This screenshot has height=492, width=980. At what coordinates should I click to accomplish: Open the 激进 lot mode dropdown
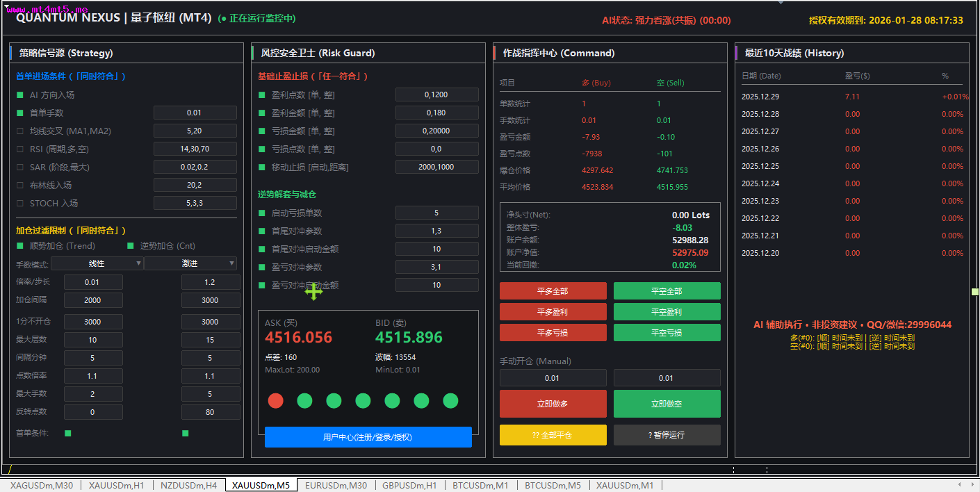[x=190, y=263]
